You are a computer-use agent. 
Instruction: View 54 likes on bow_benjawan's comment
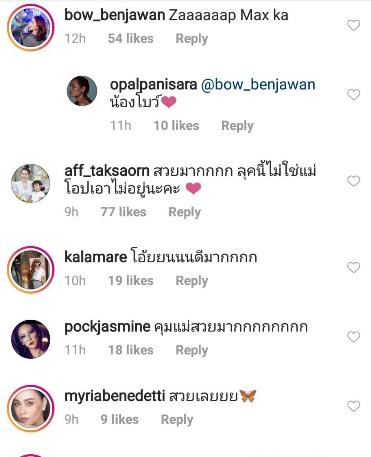[x=131, y=39]
